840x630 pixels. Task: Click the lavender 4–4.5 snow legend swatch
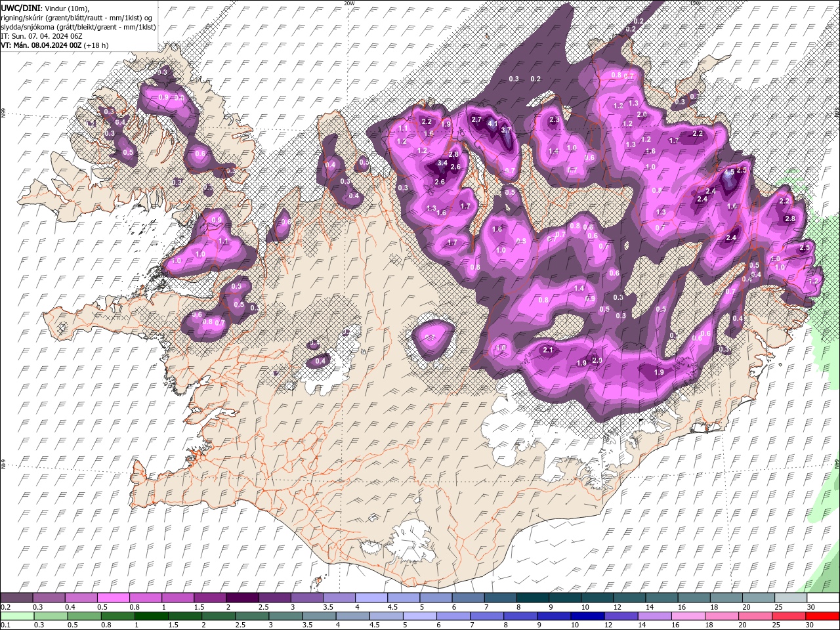pyautogui.click(x=371, y=598)
